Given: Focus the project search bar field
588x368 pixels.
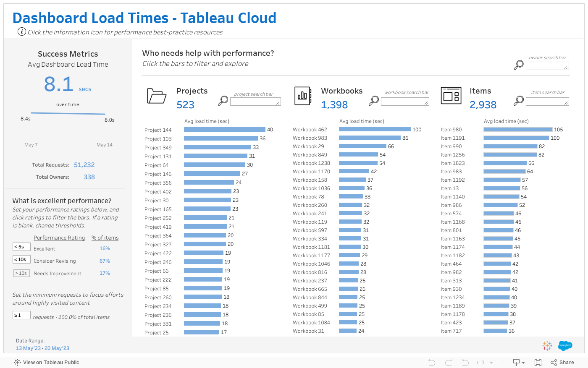Looking at the screenshot, I should pos(255,102).
